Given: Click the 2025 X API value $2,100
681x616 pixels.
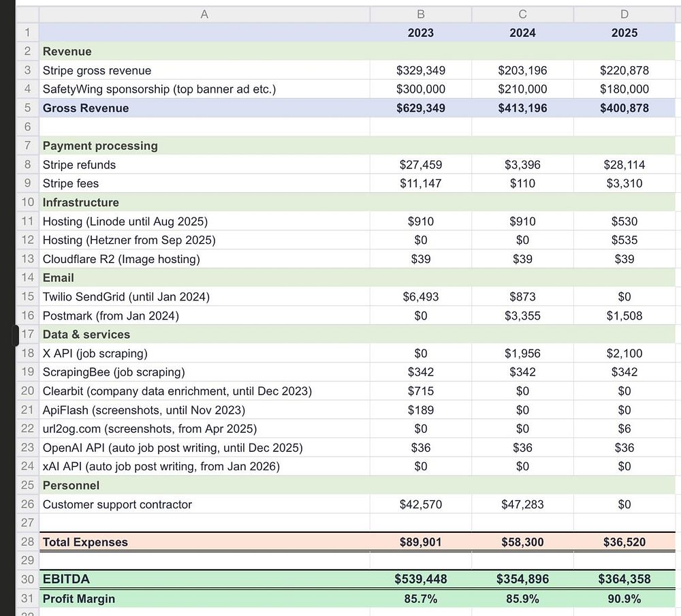Looking at the screenshot, I should click(x=624, y=353).
